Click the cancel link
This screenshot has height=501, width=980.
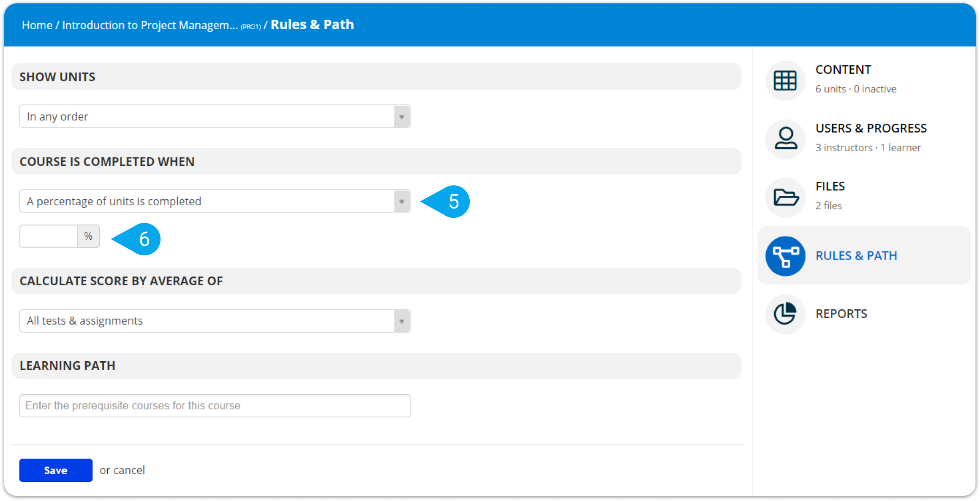pos(129,470)
